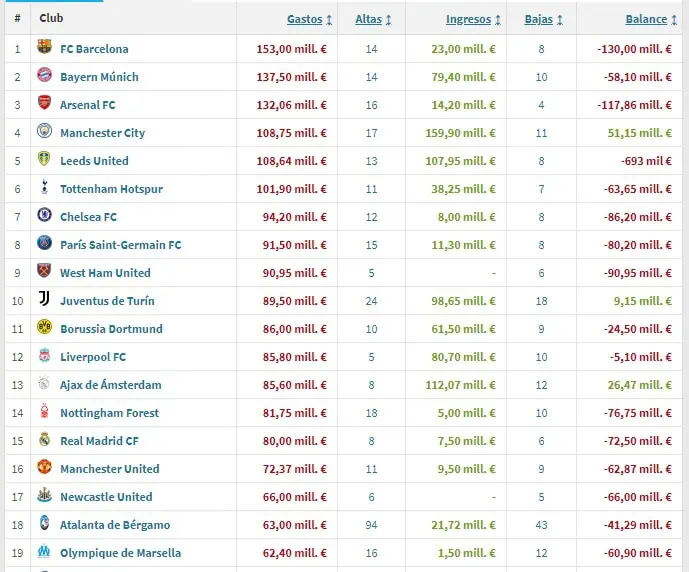Click the París Saint-Germain crest icon
This screenshot has height=572, width=689.
pos(44,243)
